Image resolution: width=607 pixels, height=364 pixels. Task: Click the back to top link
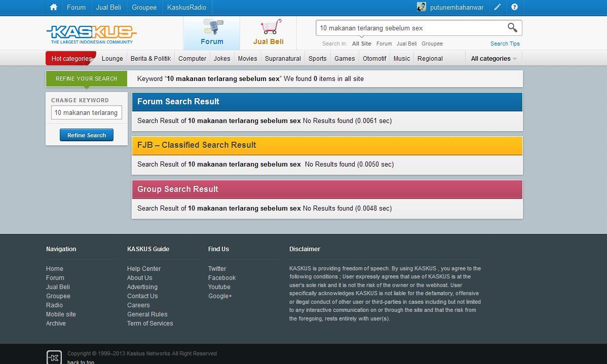[81, 362]
